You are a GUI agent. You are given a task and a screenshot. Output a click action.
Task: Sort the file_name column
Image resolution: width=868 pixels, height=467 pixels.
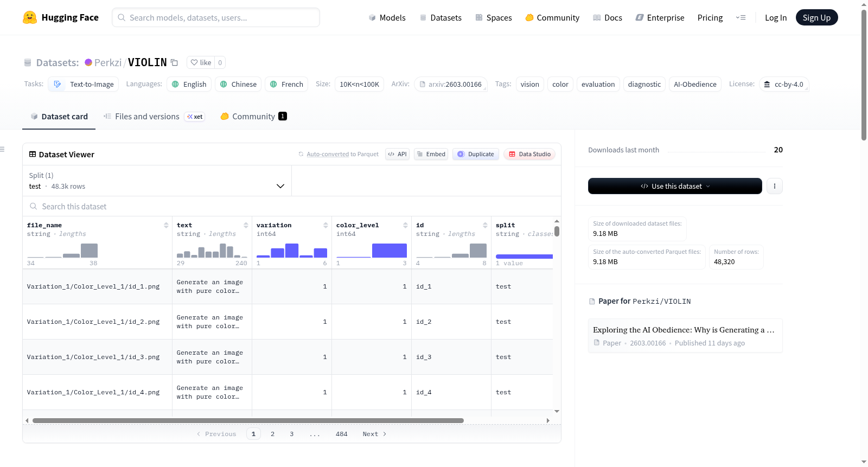click(x=166, y=225)
